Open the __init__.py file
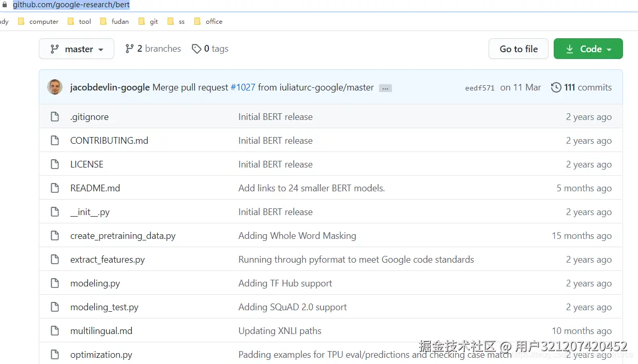 point(90,212)
